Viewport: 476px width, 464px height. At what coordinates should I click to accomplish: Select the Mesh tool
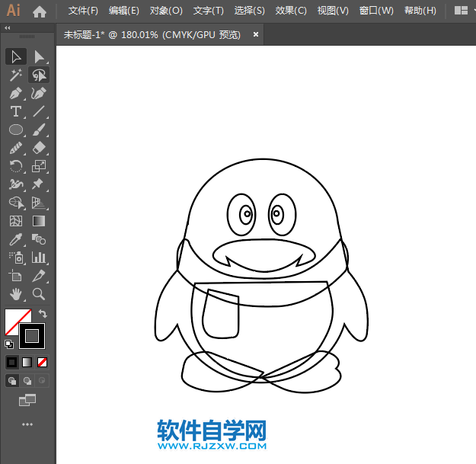[x=16, y=221]
